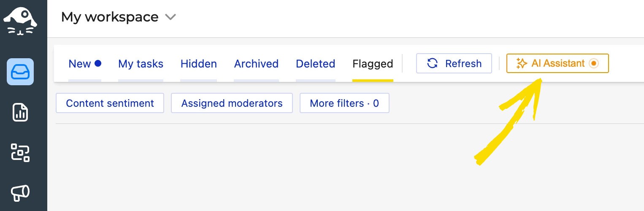
Task: Open the megaphone campaigns icon
Action: click(x=20, y=193)
